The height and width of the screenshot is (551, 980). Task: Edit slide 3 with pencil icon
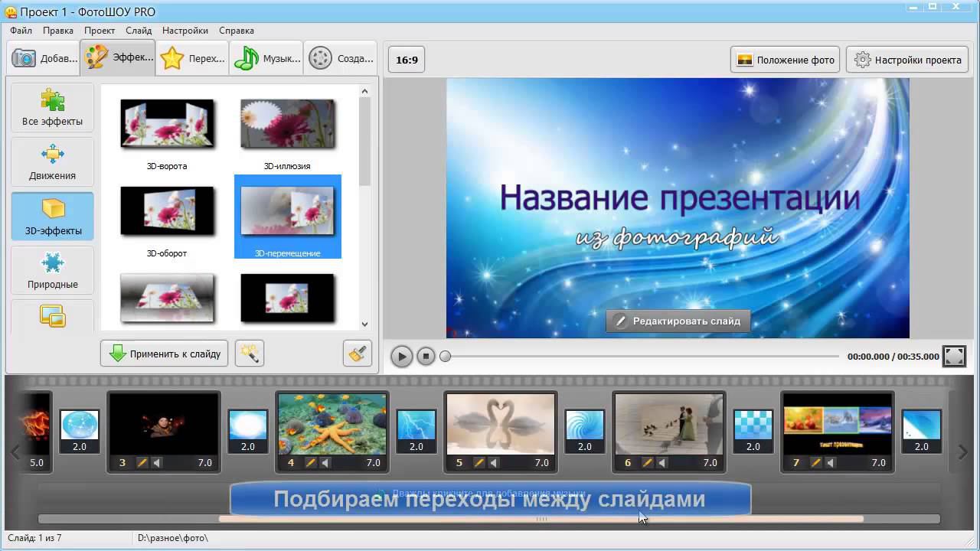142,462
